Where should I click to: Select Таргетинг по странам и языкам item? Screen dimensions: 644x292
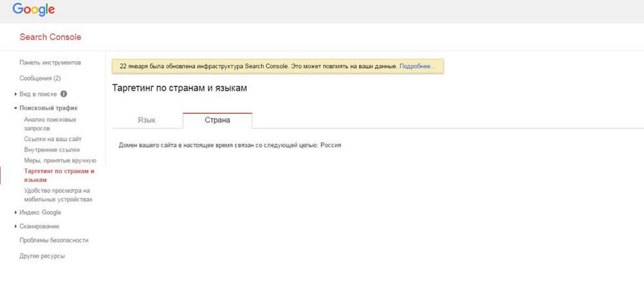point(59,176)
